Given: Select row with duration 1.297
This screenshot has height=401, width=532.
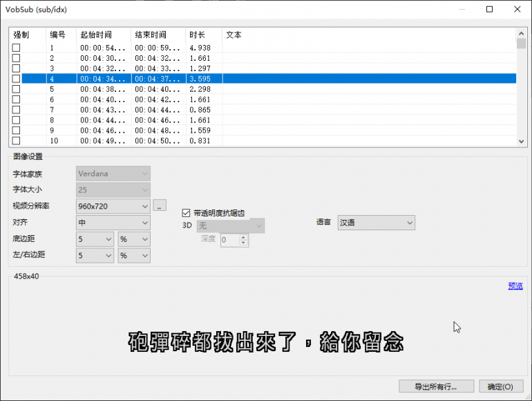Looking at the screenshot, I should click(263, 68).
